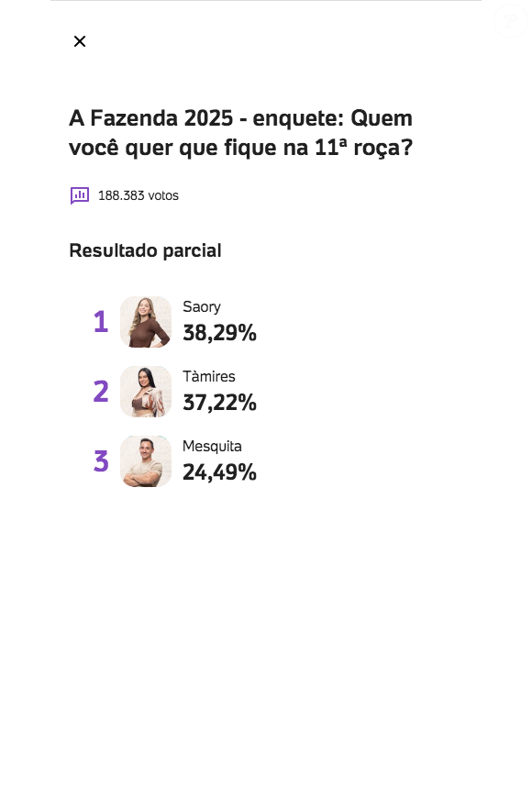Click the purple number 3 ranking
Screen dimensions: 532x787
(101, 461)
